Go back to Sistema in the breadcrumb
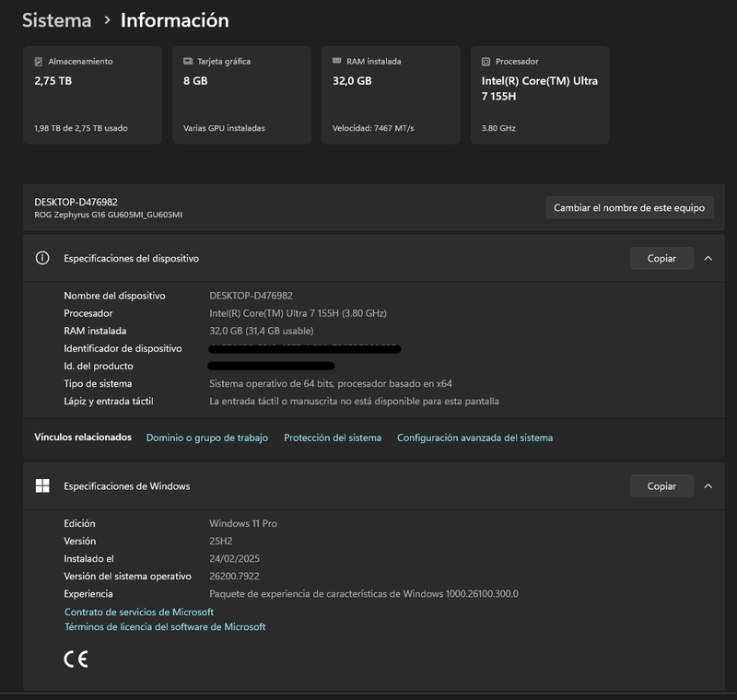The image size is (737, 700). pos(56,20)
